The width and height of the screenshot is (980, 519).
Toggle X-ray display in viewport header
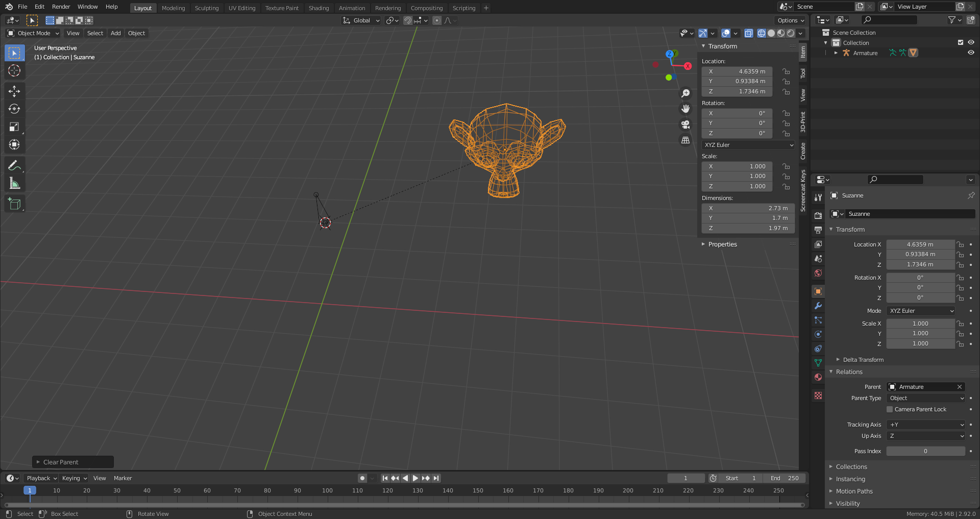tap(749, 33)
